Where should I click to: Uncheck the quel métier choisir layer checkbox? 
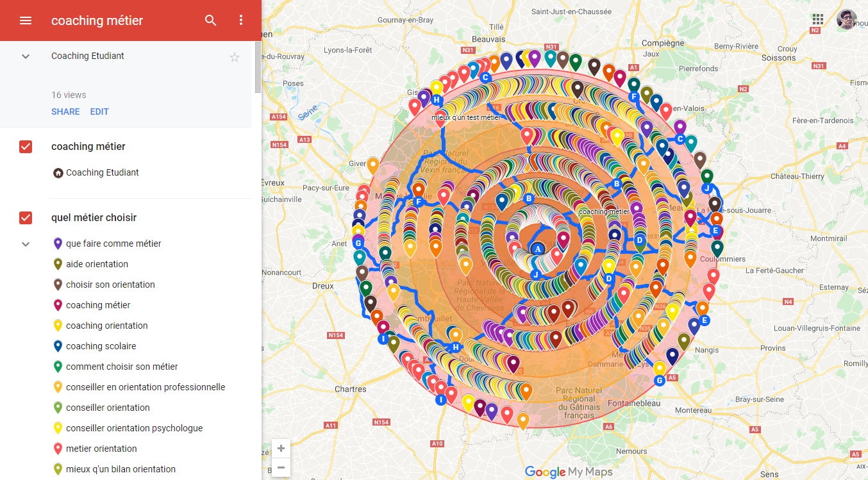(x=25, y=218)
